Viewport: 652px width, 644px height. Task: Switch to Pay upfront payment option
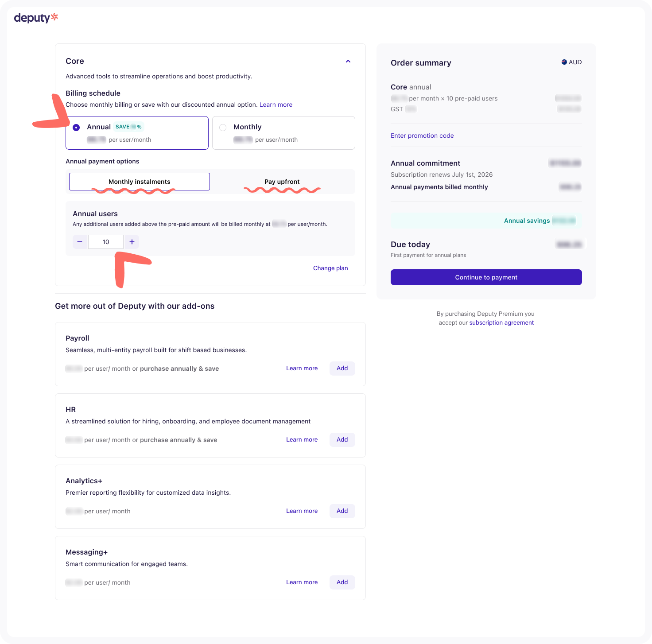(282, 182)
